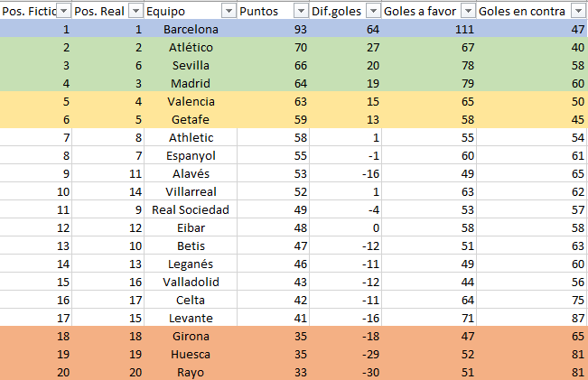This screenshot has width=588, height=380.
Task: Select Barcelona's 93 points cell
Action: tap(273, 29)
